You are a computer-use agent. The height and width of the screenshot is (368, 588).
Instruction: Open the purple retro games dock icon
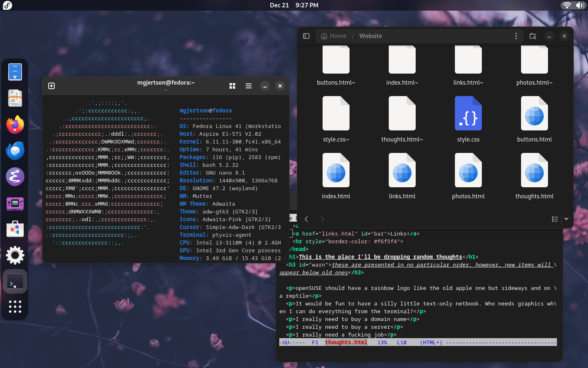click(15, 203)
